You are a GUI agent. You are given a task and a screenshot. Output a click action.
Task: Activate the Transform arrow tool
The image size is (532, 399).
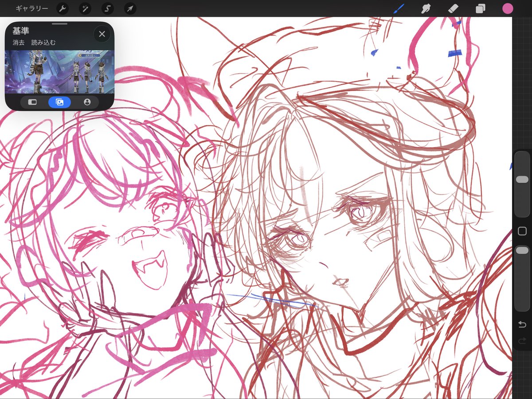coord(130,8)
